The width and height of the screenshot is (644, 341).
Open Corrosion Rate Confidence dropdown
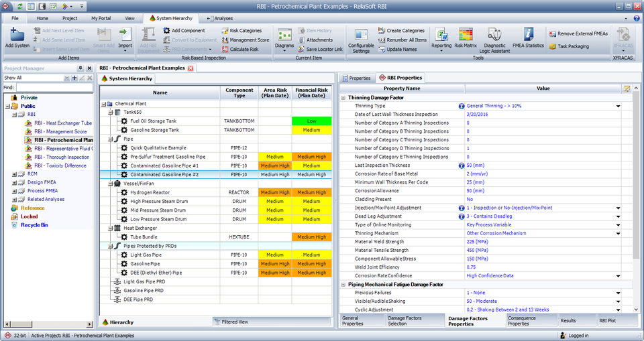(618, 276)
